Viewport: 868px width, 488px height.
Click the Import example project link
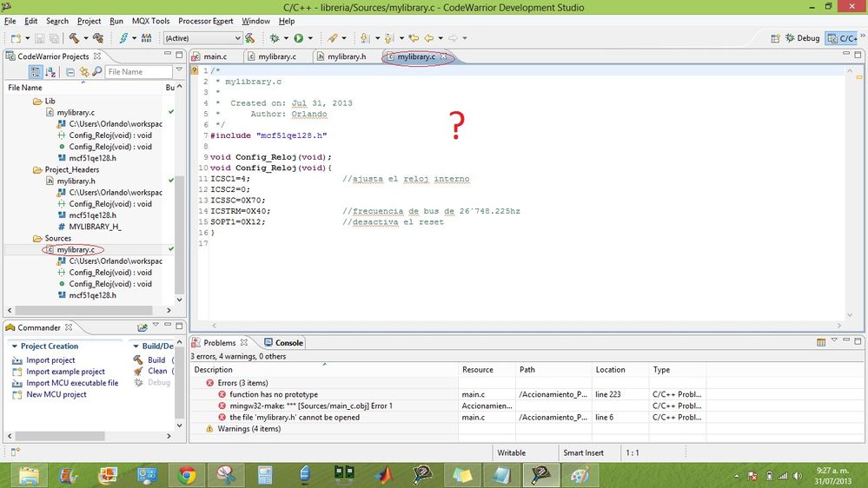coord(65,372)
